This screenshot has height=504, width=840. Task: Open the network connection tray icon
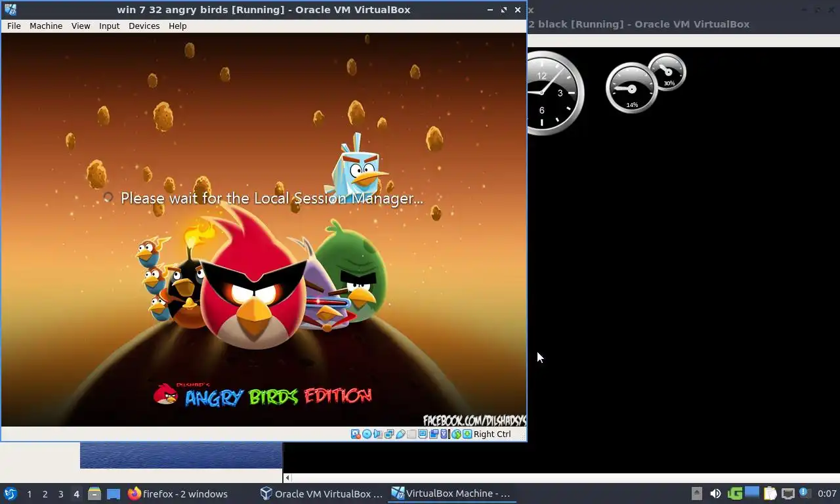788,493
